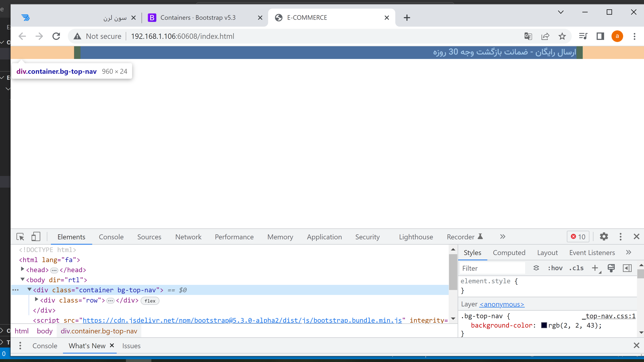
Task: Open the bootstrap bundle script link
Action: pos(242,320)
